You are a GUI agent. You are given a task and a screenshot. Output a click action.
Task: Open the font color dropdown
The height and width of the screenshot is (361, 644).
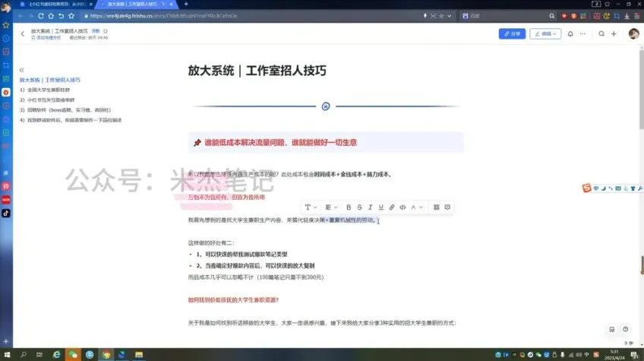(417, 207)
